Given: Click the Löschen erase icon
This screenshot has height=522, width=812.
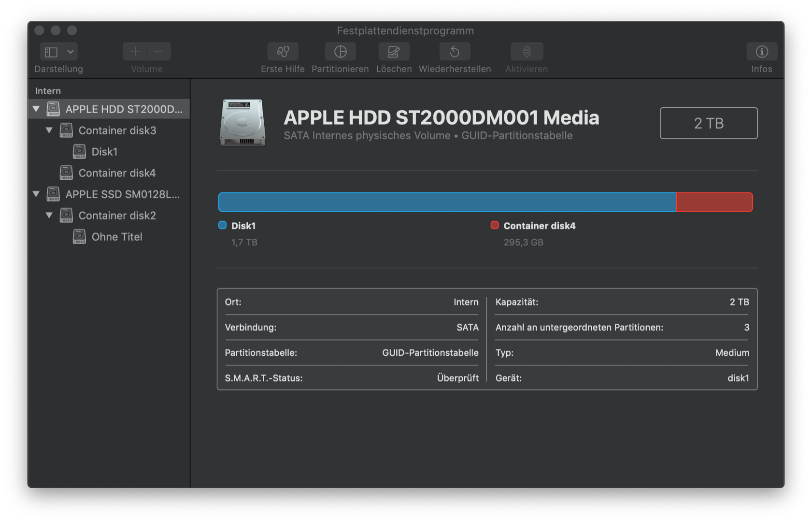Looking at the screenshot, I should point(394,52).
